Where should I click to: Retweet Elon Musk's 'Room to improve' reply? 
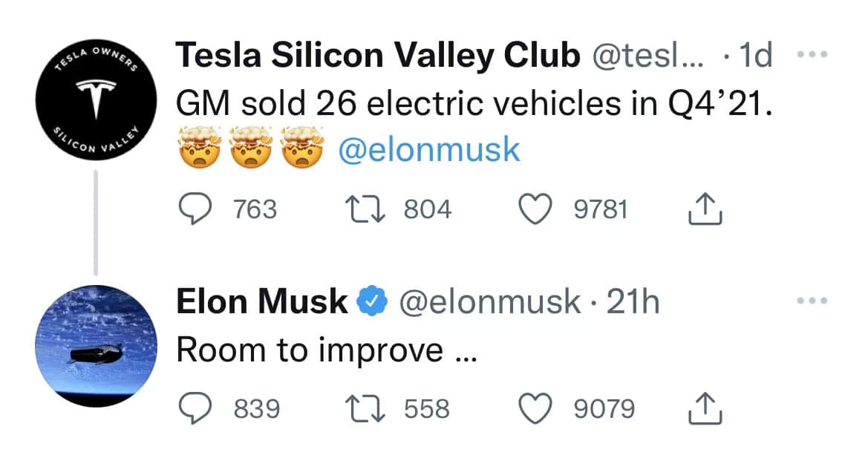(x=365, y=409)
